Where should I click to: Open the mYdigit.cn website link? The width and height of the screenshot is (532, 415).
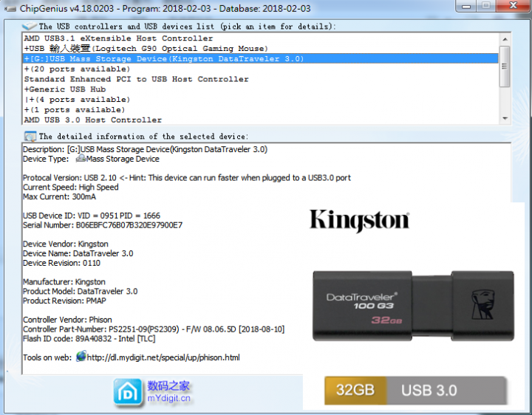pos(168,398)
